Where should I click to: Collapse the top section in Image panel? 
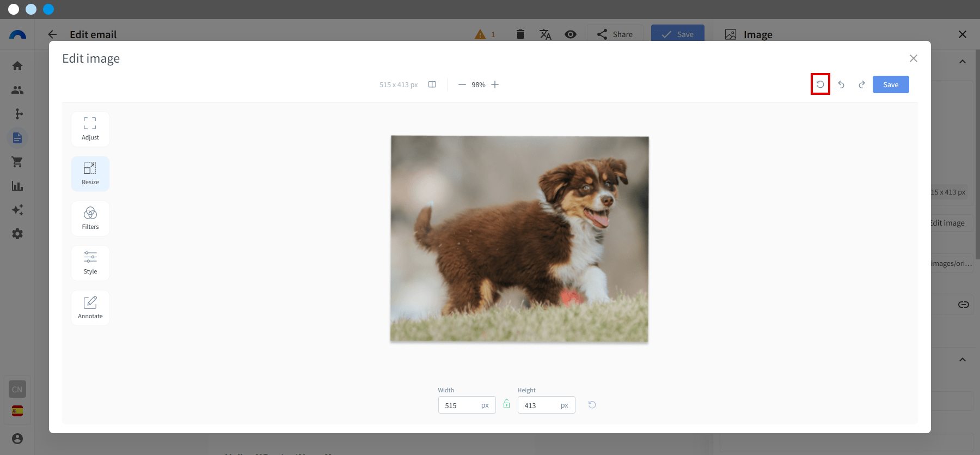(x=963, y=62)
